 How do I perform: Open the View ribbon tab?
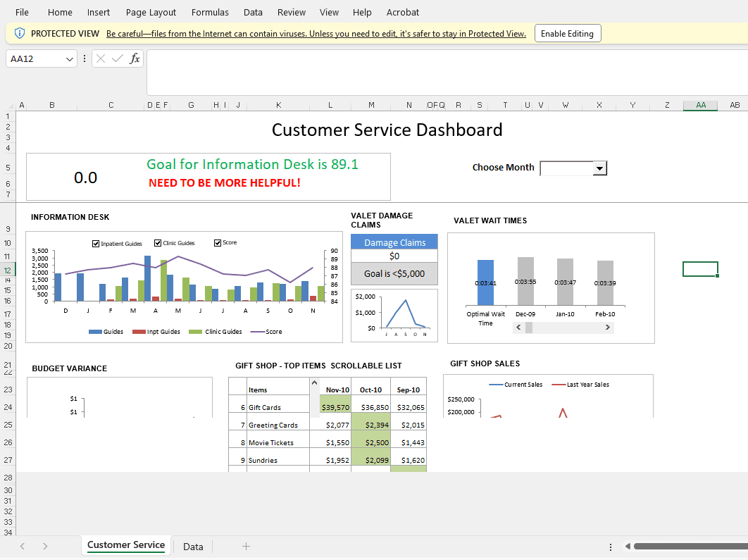point(329,13)
